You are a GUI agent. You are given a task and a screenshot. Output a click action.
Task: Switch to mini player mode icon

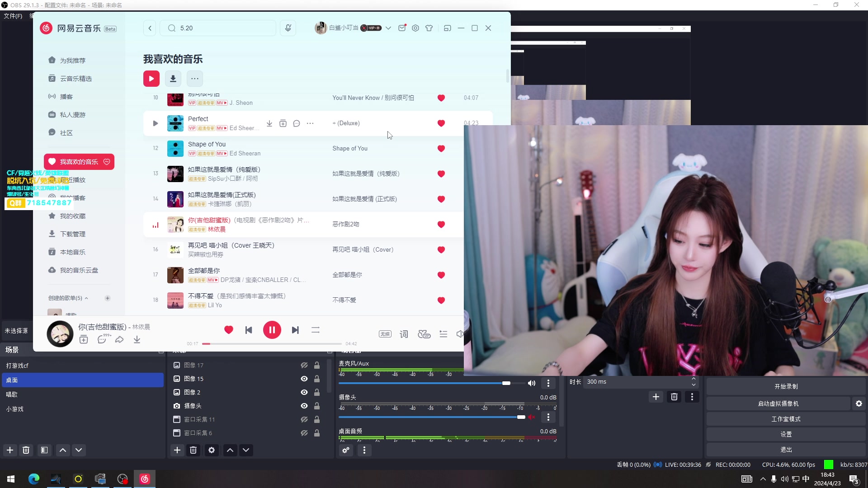pos(447,28)
